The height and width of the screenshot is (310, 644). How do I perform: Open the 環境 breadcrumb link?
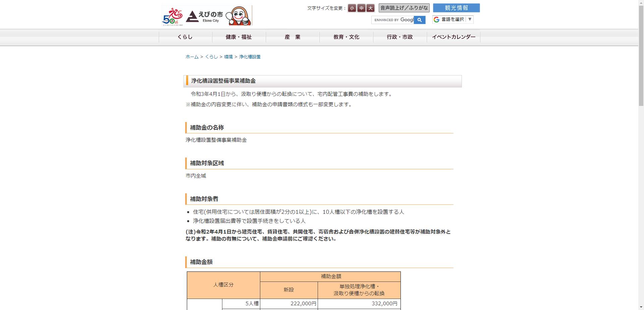click(228, 57)
